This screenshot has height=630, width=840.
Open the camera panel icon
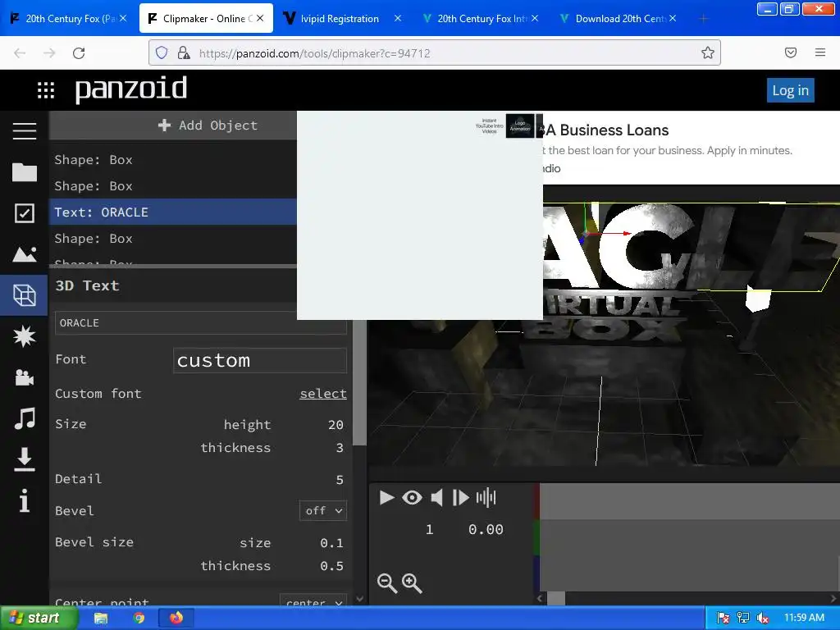click(24, 377)
